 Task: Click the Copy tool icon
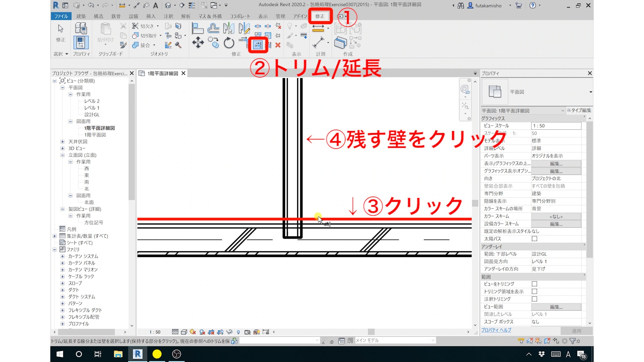point(213,43)
